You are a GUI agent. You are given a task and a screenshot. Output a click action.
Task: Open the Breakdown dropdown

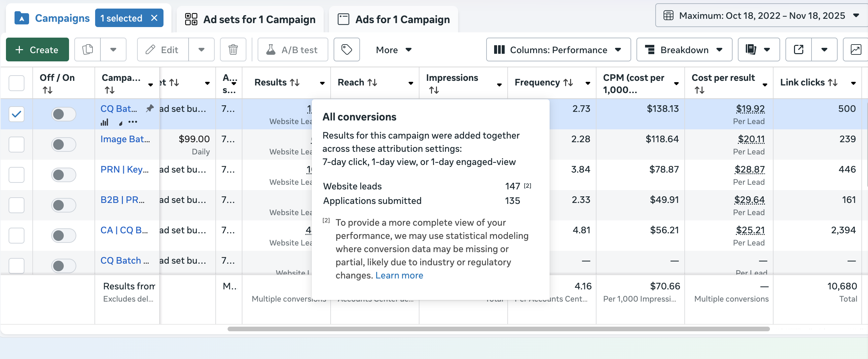click(684, 49)
